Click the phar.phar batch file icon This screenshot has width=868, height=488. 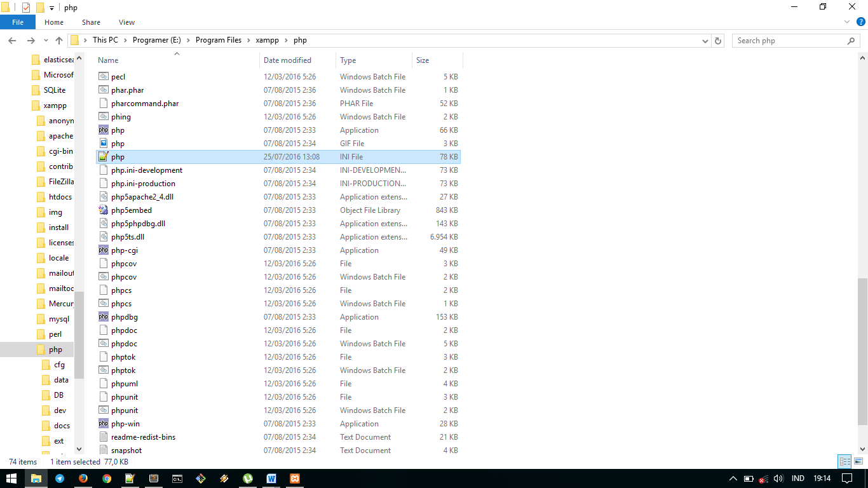click(x=104, y=90)
